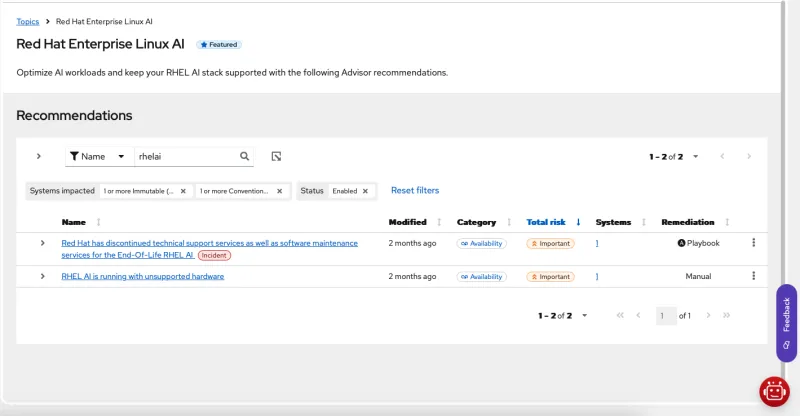Click Important risk label in first row

coord(551,243)
